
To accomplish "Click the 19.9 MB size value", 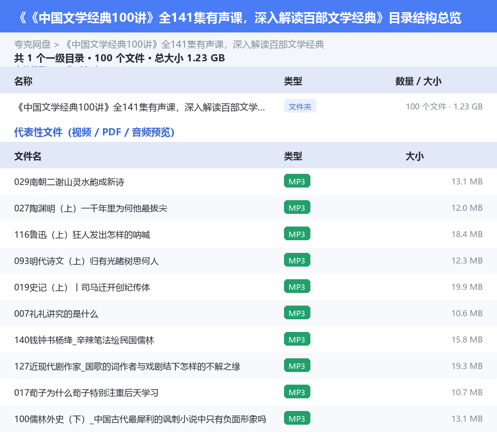I will point(467,287).
